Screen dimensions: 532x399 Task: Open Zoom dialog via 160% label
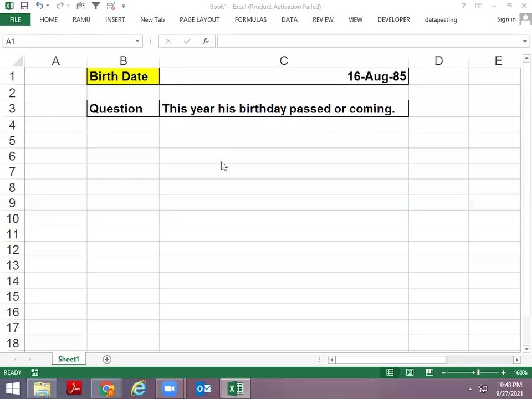pyautogui.click(x=520, y=372)
